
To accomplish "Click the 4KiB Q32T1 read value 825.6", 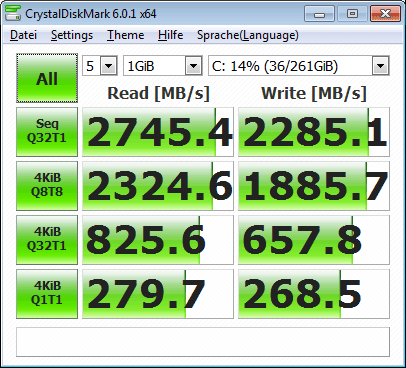I will tap(158, 240).
